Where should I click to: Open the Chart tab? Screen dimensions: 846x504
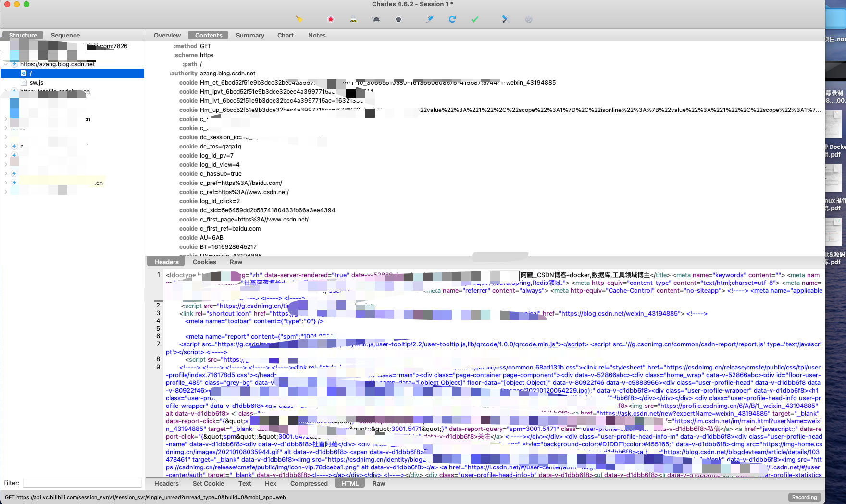(286, 35)
